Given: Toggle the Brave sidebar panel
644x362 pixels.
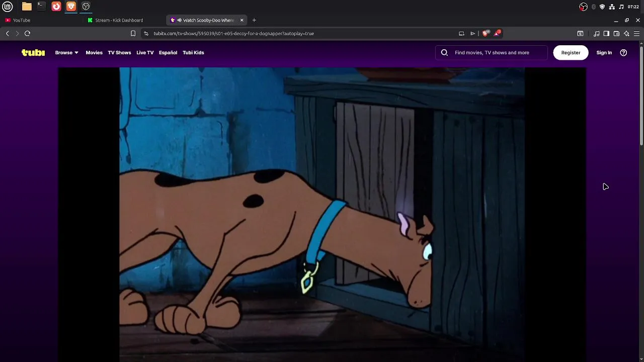Looking at the screenshot, I should tap(606, 34).
